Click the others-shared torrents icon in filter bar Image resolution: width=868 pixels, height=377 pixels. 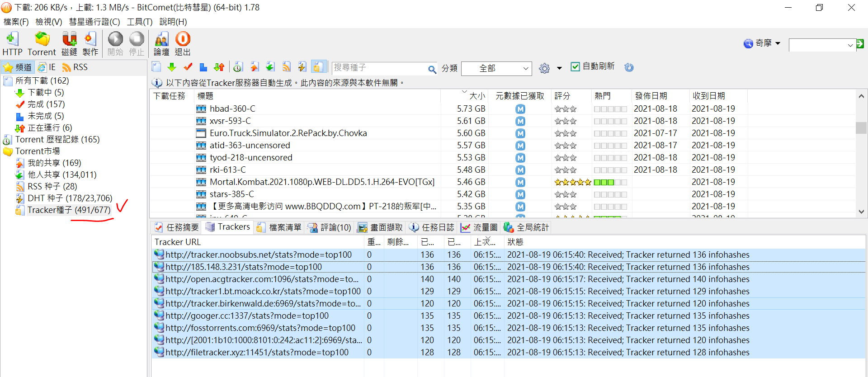[270, 67]
